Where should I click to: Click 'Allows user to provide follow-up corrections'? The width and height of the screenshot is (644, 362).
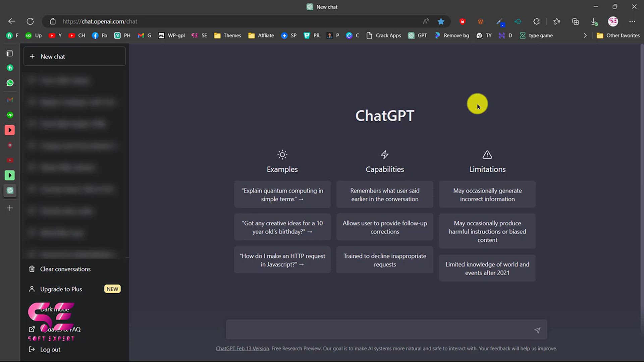pos(385,227)
